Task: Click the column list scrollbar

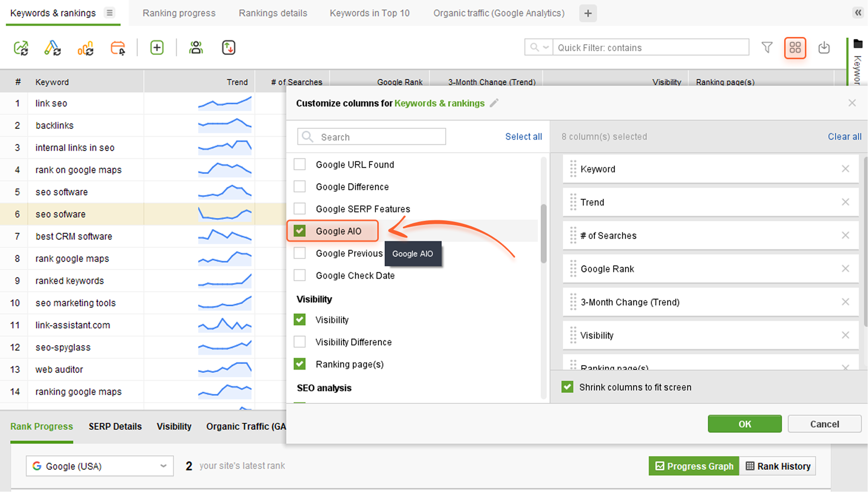Action: [x=543, y=234]
